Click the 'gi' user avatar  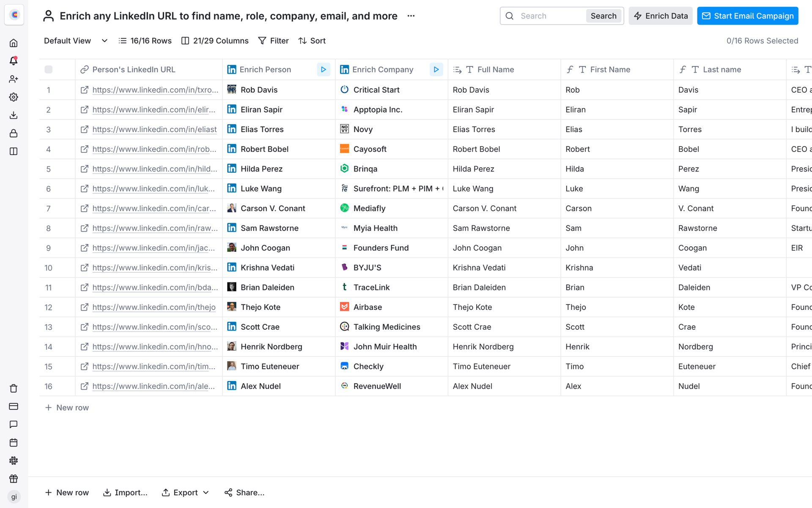pos(14,497)
